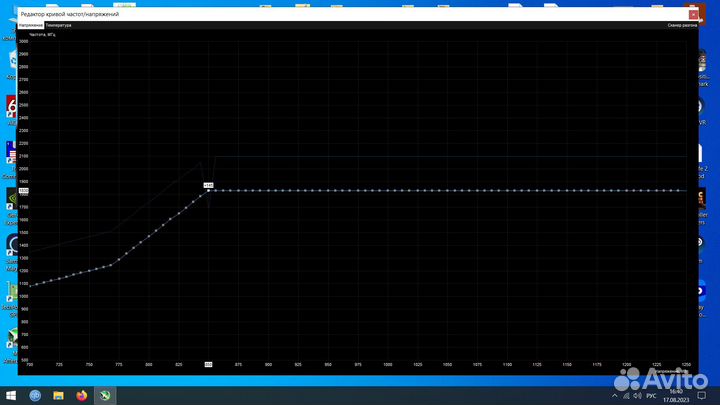720x405 pixels.
Task: Maximize the curve editor window
Action: pyautogui.click(x=663, y=14)
